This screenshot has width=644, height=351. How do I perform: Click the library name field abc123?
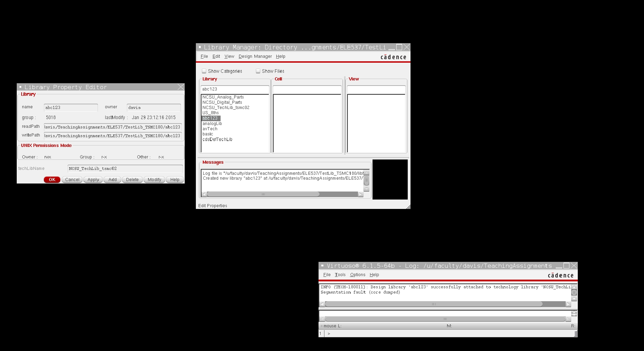(71, 108)
